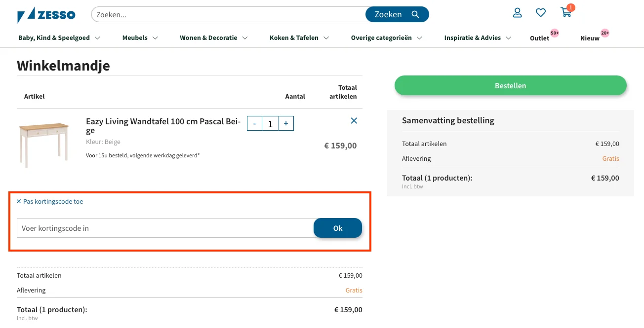The image size is (644, 328).
Task: Expand the Baby, Kind & Speelgoed menu
Action: pyautogui.click(x=59, y=38)
